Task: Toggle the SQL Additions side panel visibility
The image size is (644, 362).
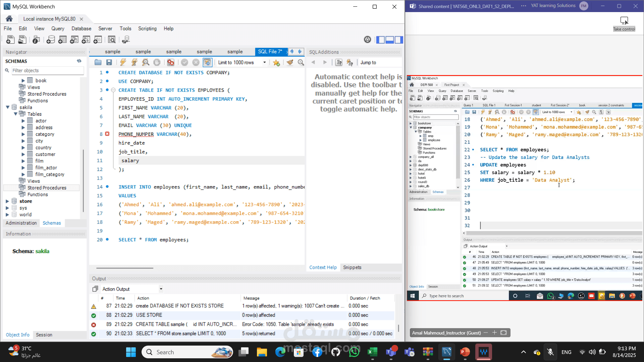Action: point(399,40)
